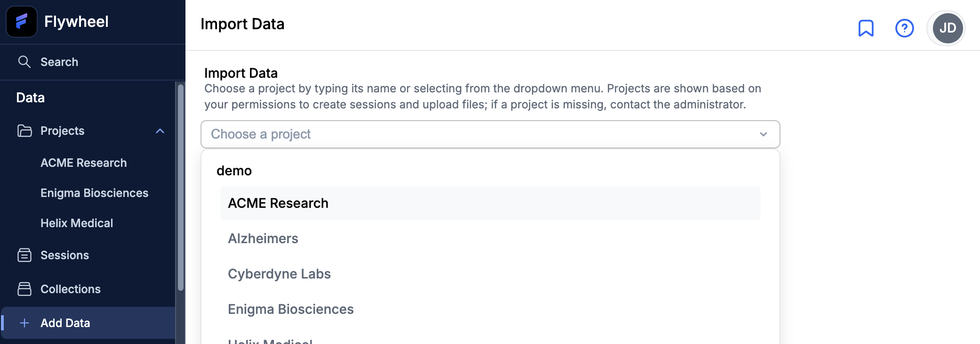Open Helix Medical in sidebar
The image size is (980, 344).
point(77,223)
